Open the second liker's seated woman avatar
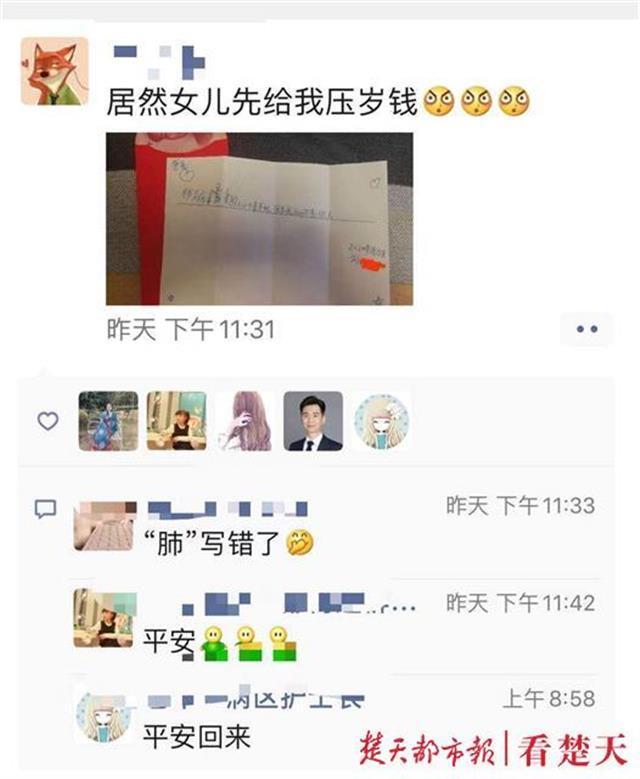The image size is (640, 779). (176, 421)
